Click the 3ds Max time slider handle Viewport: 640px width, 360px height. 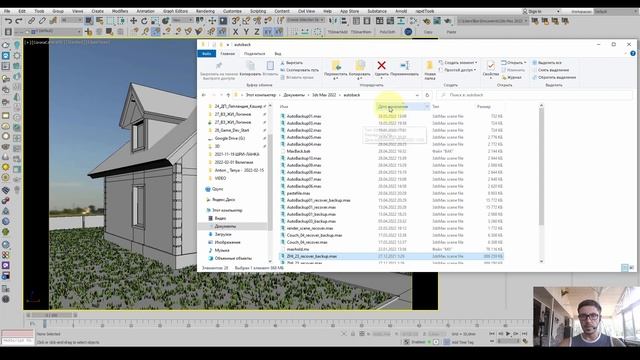coord(52,315)
